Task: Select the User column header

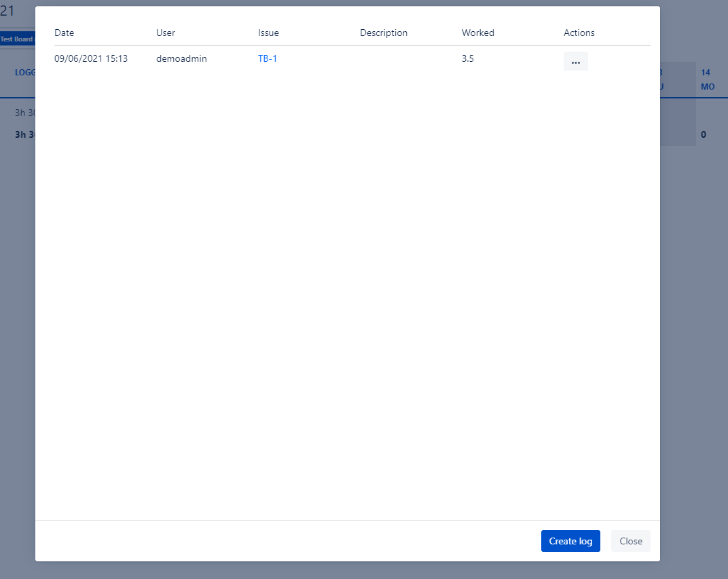Action: click(166, 33)
